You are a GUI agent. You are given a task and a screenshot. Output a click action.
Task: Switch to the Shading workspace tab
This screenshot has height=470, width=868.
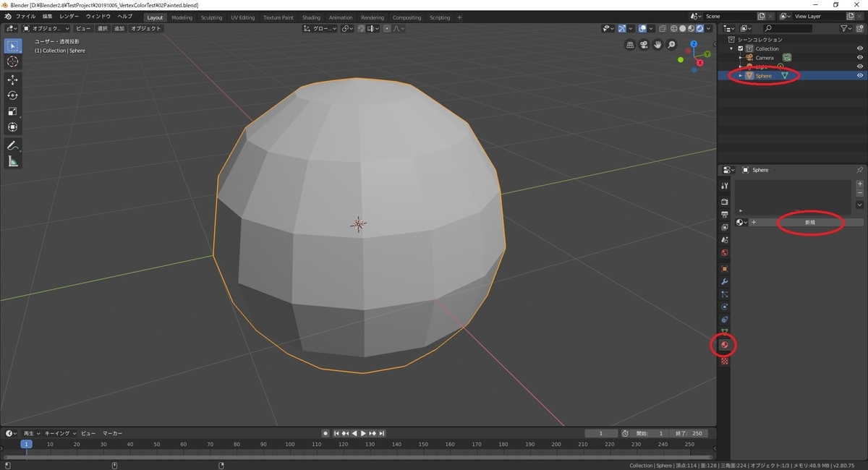coord(311,17)
